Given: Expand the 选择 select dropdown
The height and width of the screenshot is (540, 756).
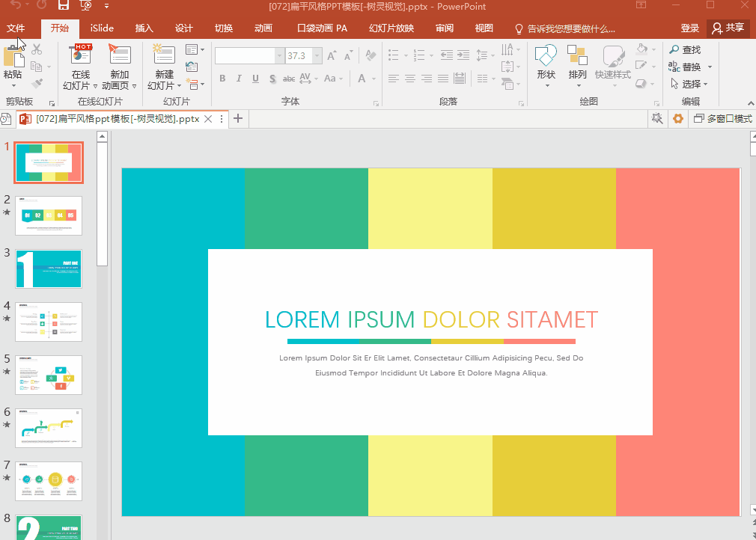Looking at the screenshot, I should click(x=690, y=85).
